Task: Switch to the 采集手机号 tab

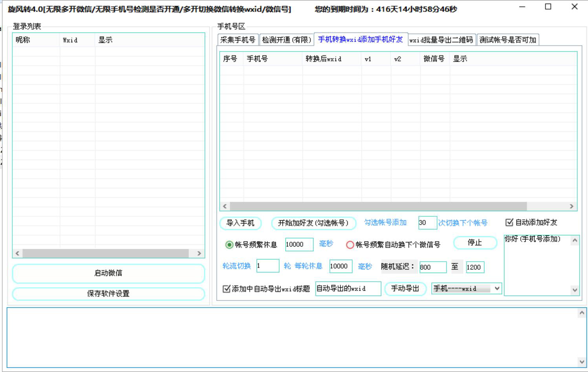Action: pos(238,40)
